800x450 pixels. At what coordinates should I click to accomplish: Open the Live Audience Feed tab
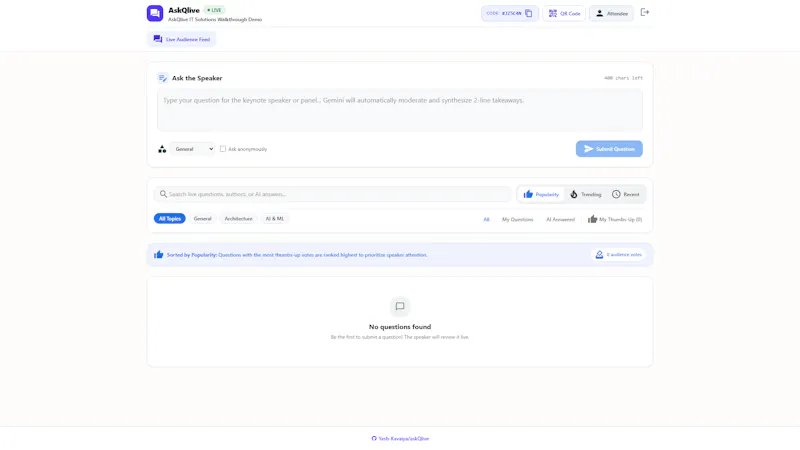[x=182, y=39]
